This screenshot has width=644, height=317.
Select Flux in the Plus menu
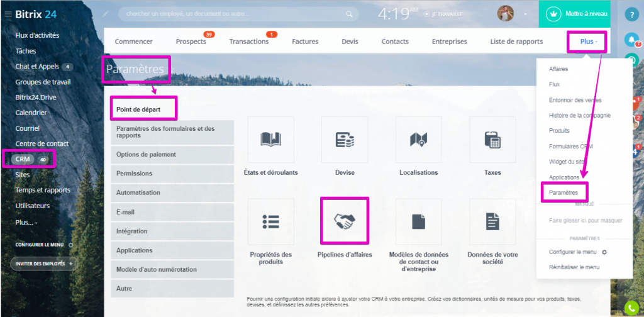[554, 84]
